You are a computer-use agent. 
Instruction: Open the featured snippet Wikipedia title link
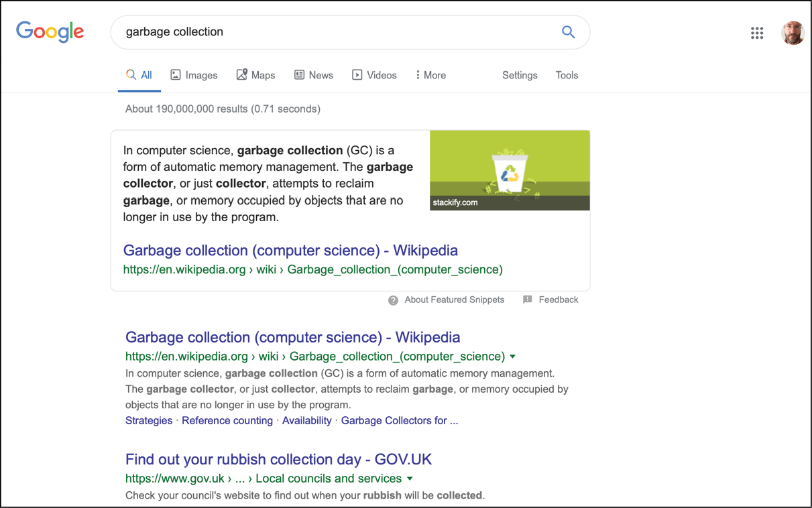(290, 251)
